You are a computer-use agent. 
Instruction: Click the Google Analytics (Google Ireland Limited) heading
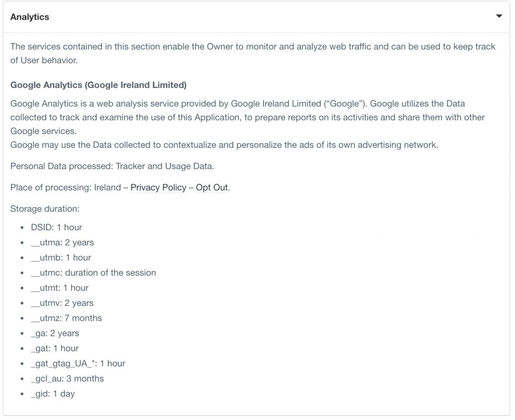pos(99,85)
